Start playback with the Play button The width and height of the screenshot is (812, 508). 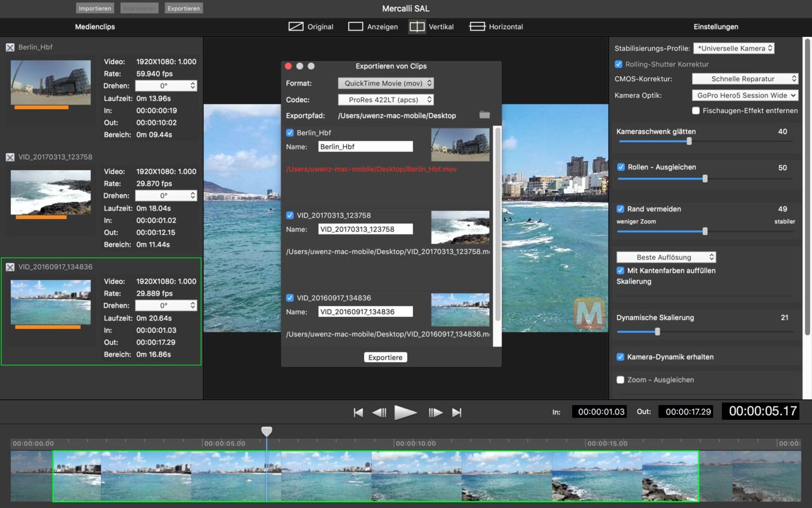[x=406, y=413]
